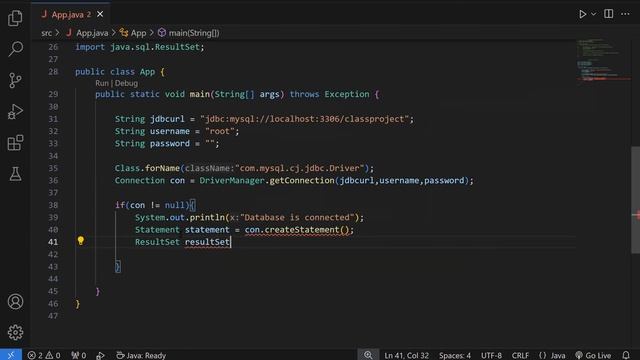The width and height of the screenshot is (640, 360).
Task: Click the "root" username string
Action: pyautogui.click(x=220, y=131)
